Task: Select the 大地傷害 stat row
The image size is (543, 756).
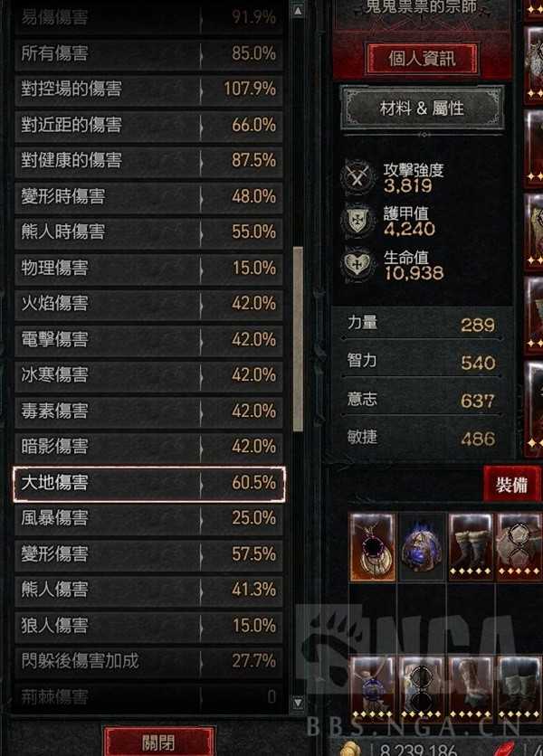Action: coord(148,482)
